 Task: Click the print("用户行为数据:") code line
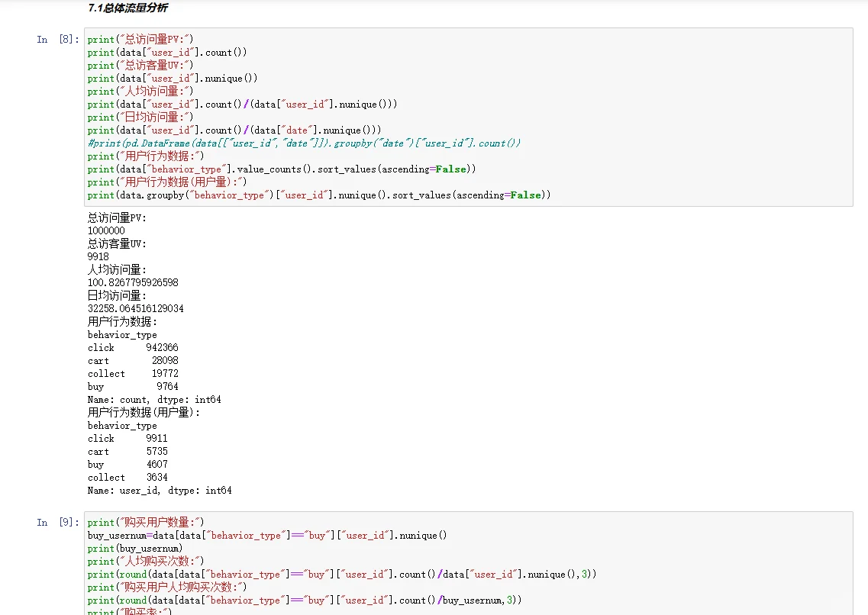tap(146, 156)
